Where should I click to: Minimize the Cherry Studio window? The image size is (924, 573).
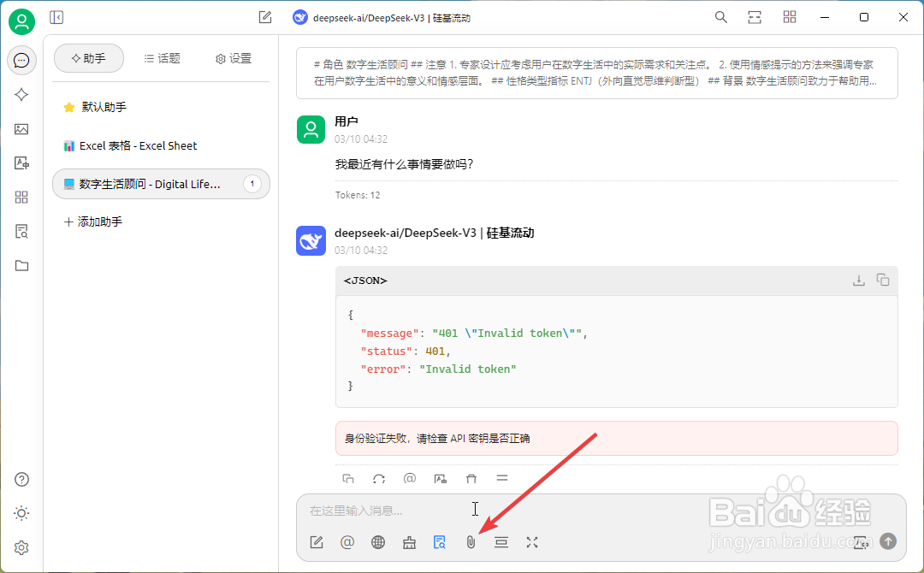(x=825, y=18)
